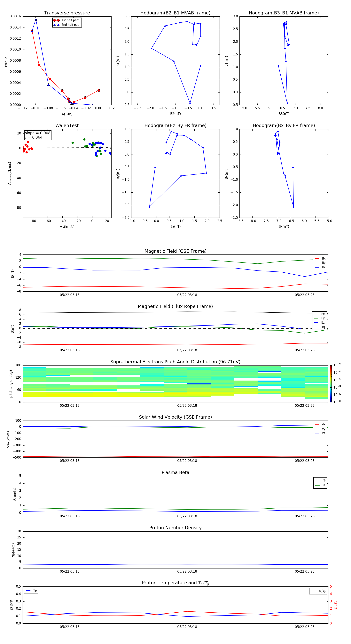
Task: Click the '|B|' legend entry in Flux Rope plot
Action: [x=320, y=327]
